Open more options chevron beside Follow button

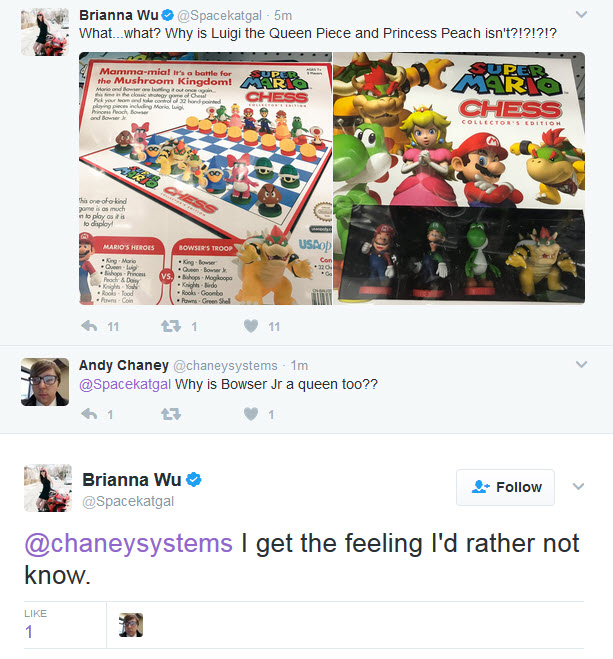tap(579, 487)
